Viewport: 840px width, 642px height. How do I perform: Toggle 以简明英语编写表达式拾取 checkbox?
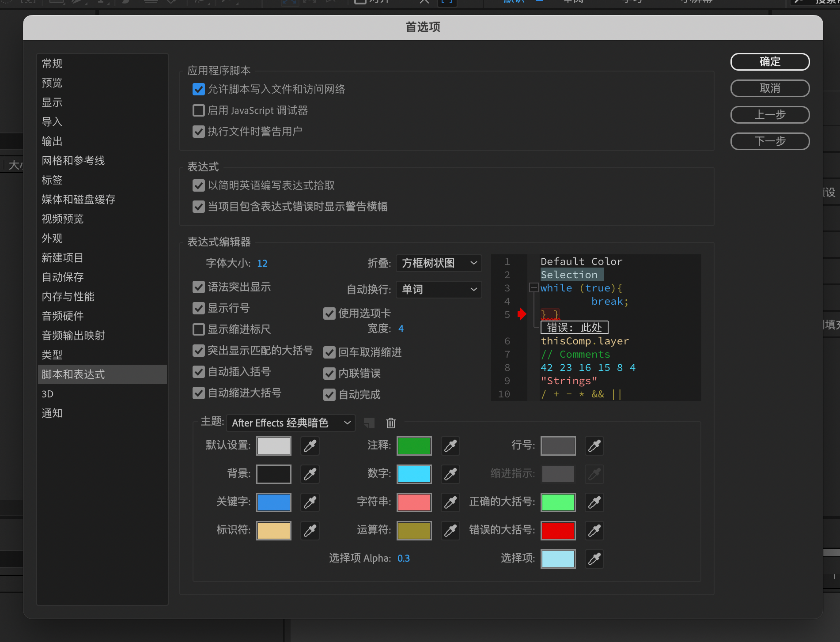click(x=199, y=185)
